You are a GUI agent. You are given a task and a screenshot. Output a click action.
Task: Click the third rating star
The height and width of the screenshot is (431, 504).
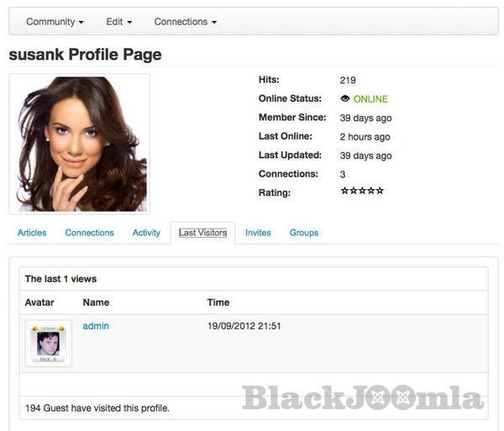point(362,191)
